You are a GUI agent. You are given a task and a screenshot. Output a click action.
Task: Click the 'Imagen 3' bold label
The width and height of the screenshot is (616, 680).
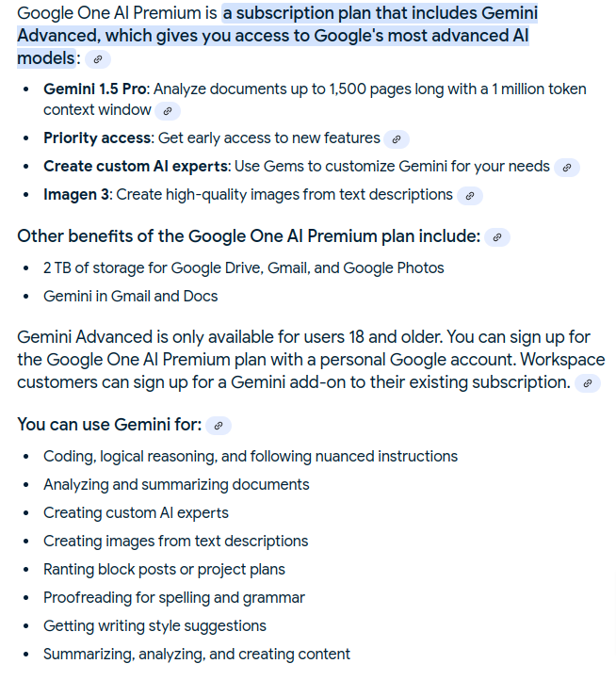point(76,194)
